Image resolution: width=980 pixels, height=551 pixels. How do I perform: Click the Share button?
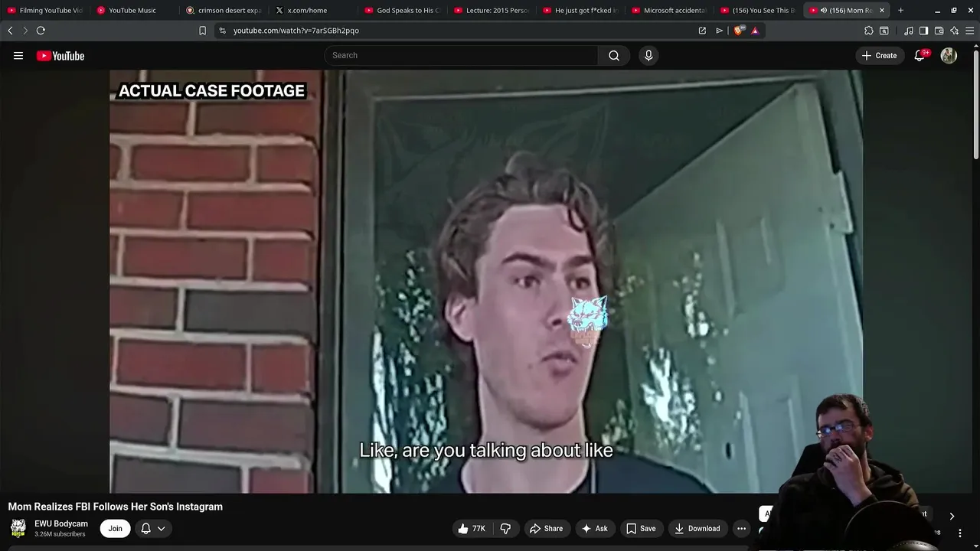pyautogui.click(x=546, y=528)
